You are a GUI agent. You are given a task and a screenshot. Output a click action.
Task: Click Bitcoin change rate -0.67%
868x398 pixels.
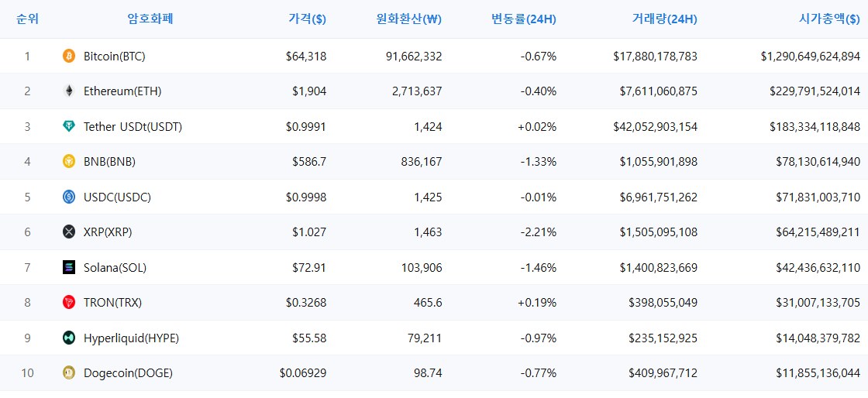click(539, 56)
